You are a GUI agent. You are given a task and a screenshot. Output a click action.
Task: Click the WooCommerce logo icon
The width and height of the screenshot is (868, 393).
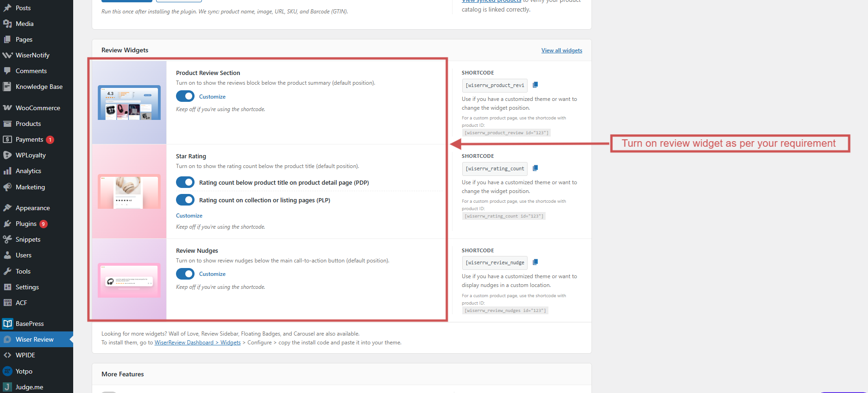7,108
